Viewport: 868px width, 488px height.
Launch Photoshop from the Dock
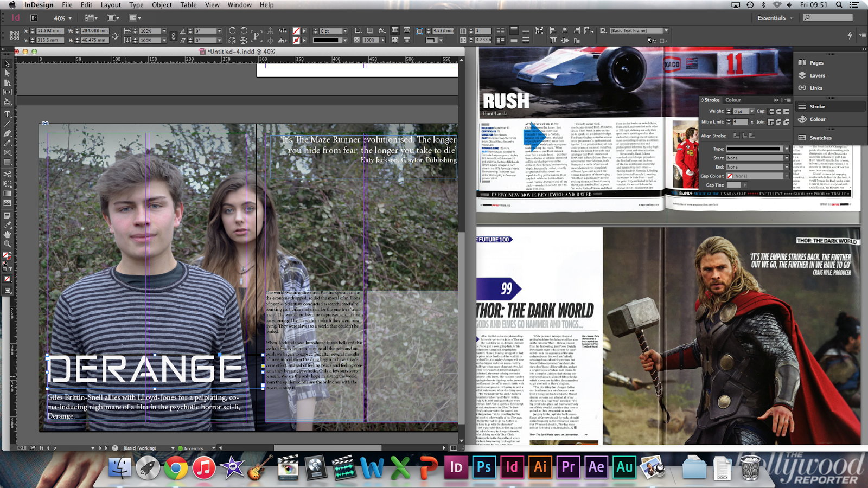483,467
